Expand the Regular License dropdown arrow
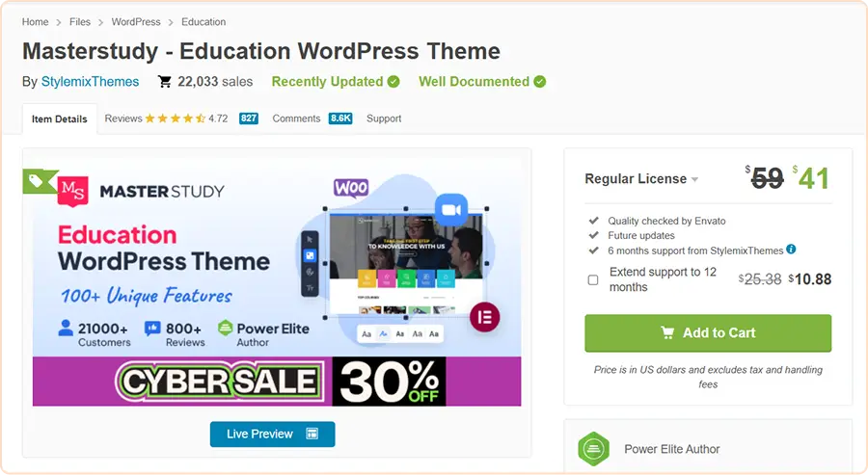Viewport: 868px width, 475px height. [694, 180]
